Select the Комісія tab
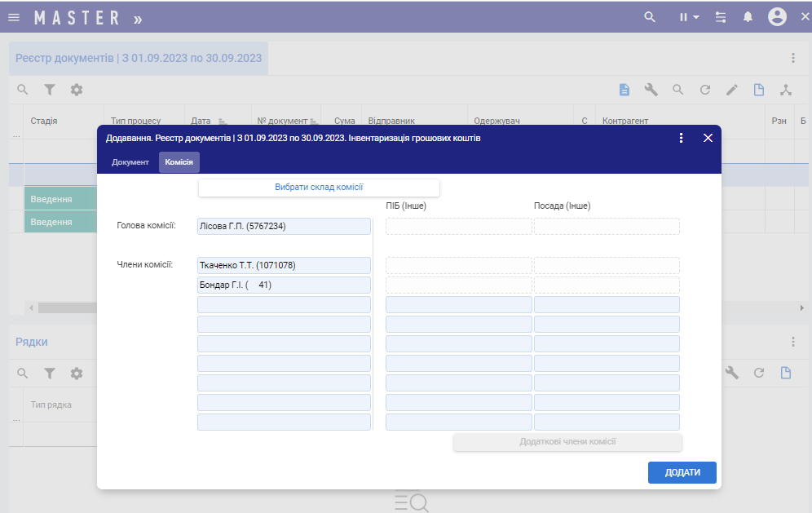The height and width of the screenshot is (513, 812). (179, 162)
